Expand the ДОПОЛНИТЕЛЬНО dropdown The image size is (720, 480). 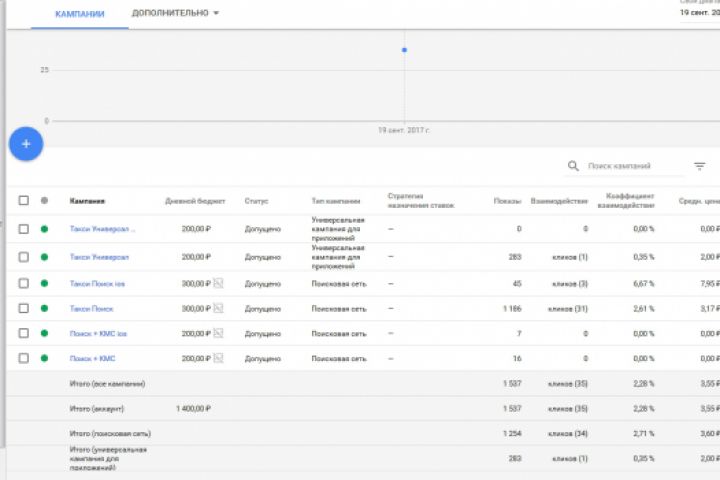click(175, 13)
